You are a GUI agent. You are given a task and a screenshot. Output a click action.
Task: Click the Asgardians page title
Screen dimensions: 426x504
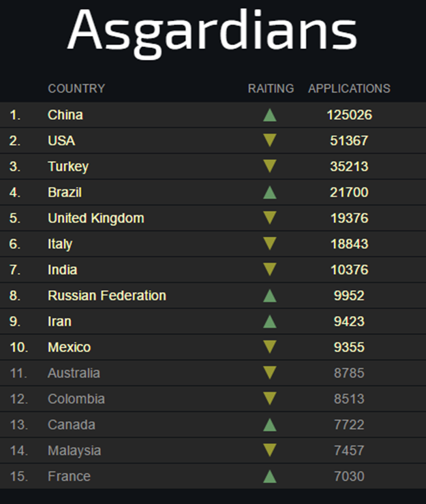tap(212, 31)
